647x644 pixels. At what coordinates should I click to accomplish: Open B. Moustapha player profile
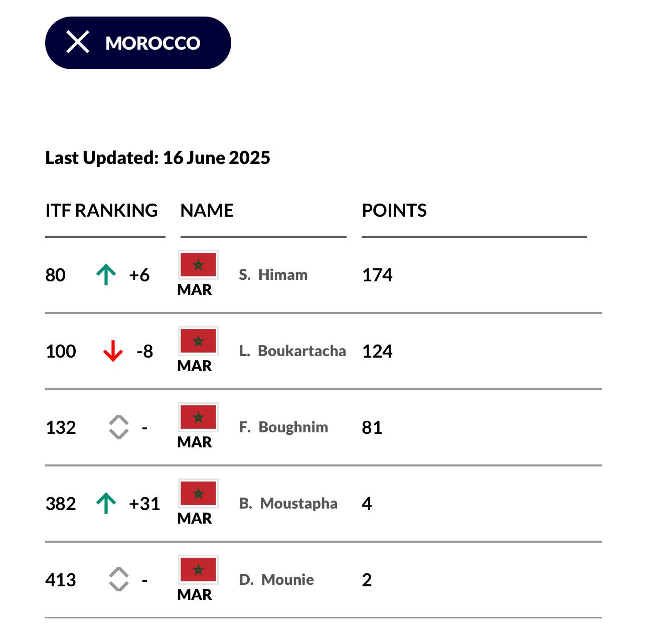tap(288, 504)
